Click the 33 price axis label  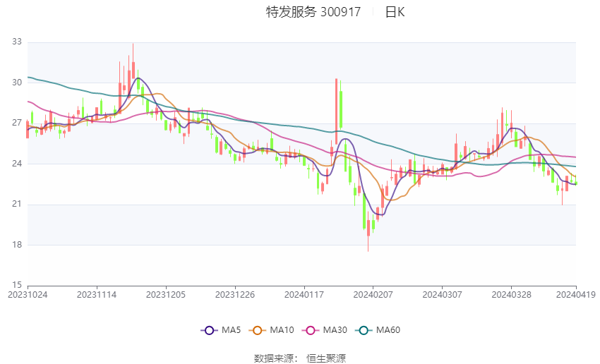[x=17, y=42]
